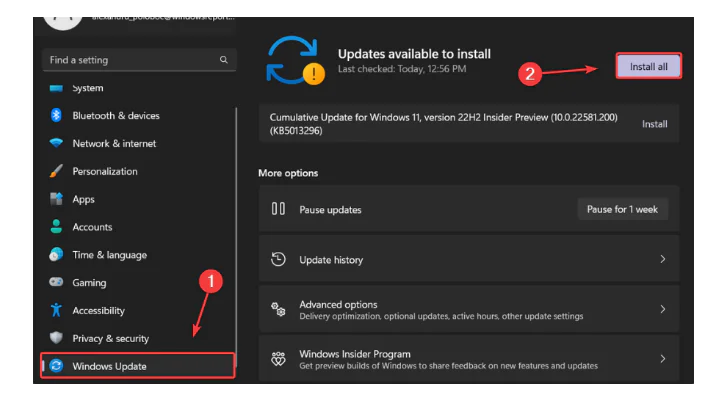This screenshot has height=395, width=711.
Task: Click the large update status sync icon
Action: (295, 60)
